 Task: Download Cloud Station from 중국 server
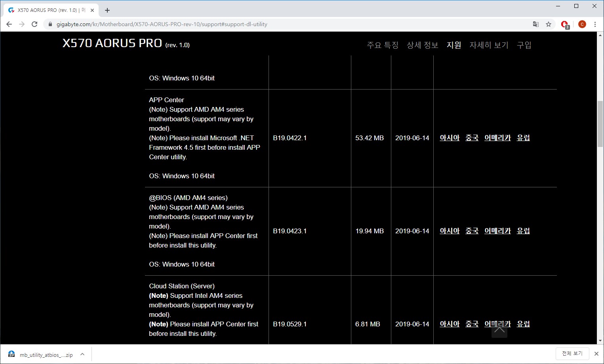coord(472,324)
